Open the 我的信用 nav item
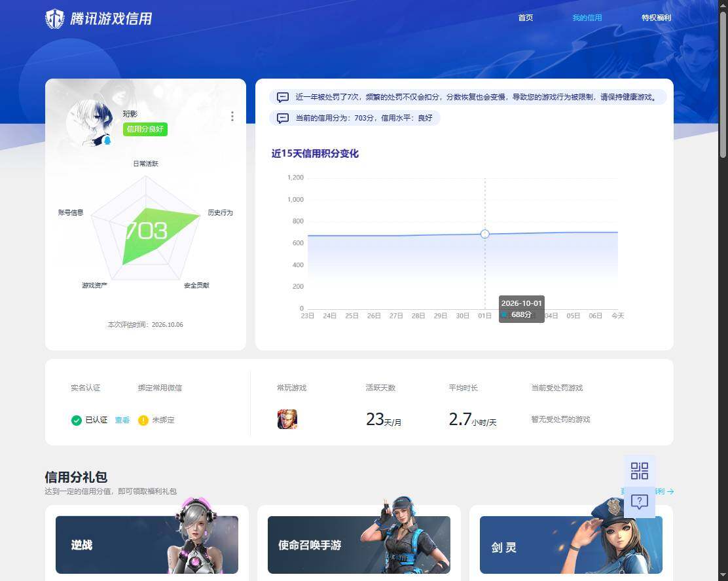Viewport: 728px width, 581px height. 587,18
